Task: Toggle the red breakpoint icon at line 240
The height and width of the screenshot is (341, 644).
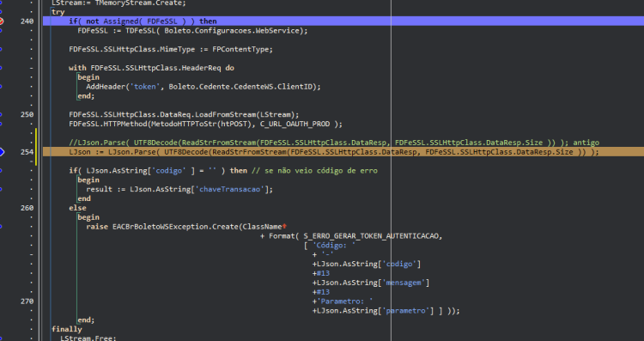Action: click(1, 21)
